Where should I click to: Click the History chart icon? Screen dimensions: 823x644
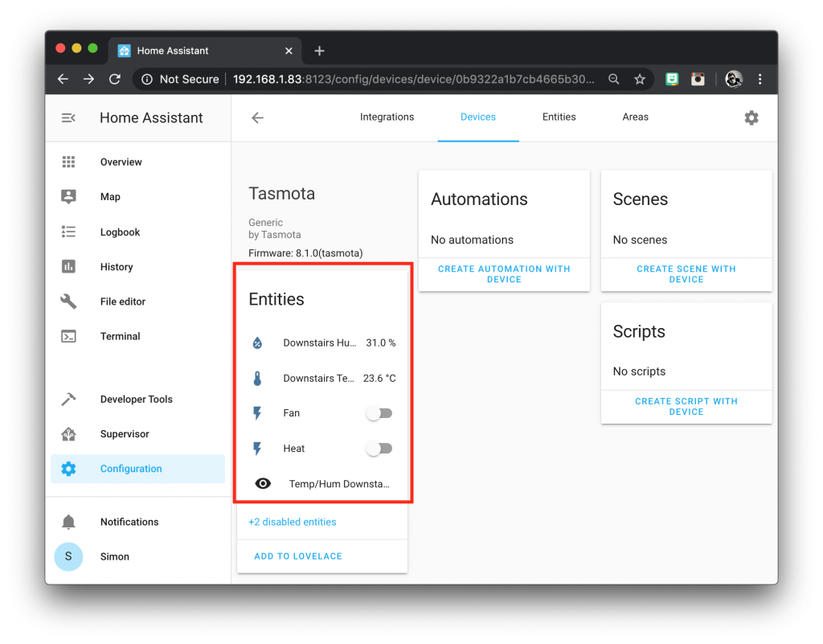click(68, 267)
